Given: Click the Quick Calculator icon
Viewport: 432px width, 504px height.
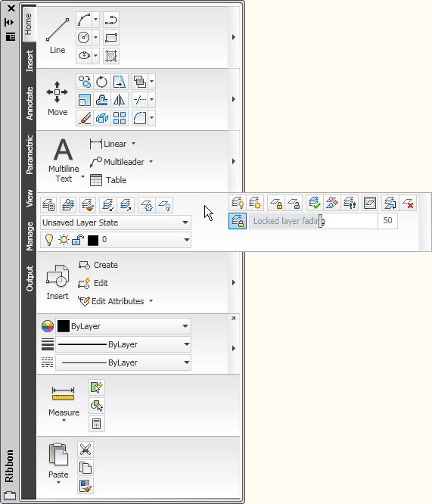Looking at the screenshot, I should tap(96, 424).
